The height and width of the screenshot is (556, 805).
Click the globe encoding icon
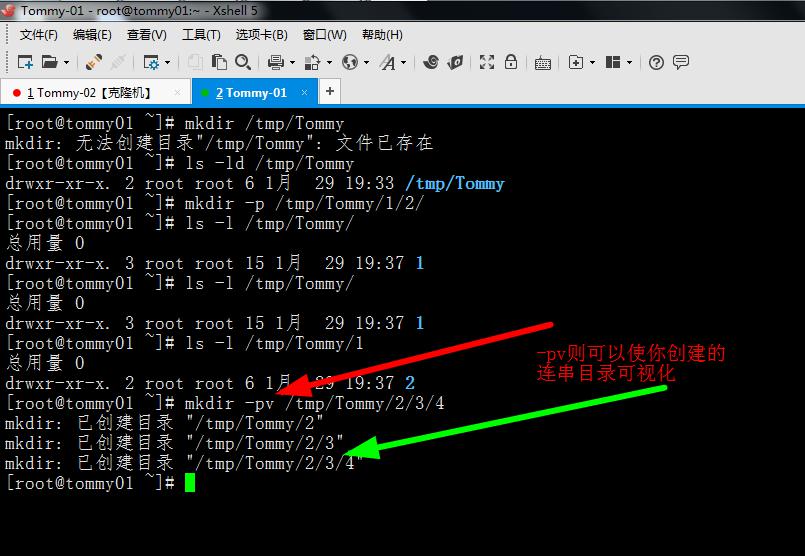(x=350, y=62)
